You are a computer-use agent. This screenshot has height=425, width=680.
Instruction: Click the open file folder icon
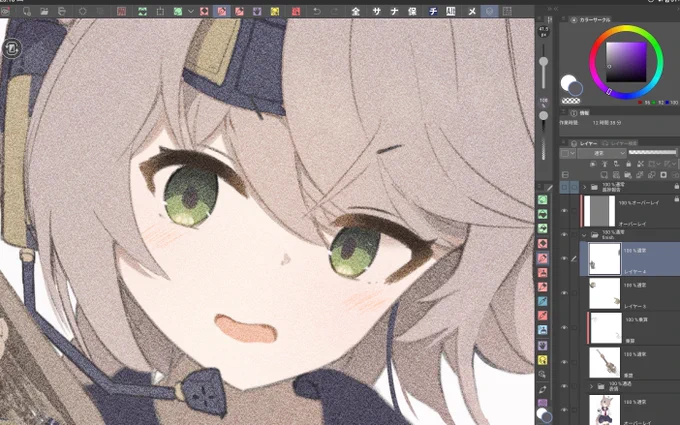tap(44, 11)
